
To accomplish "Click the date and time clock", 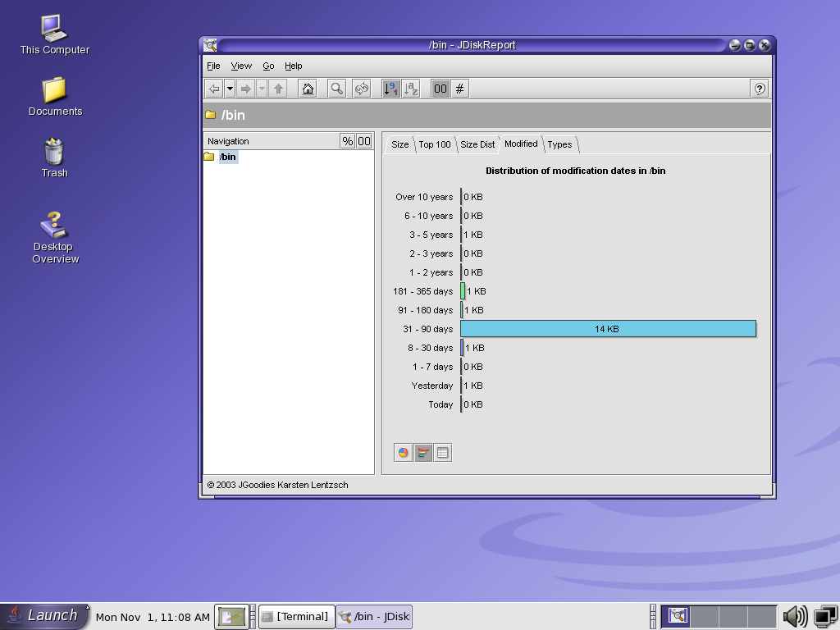I will point(153,617).
